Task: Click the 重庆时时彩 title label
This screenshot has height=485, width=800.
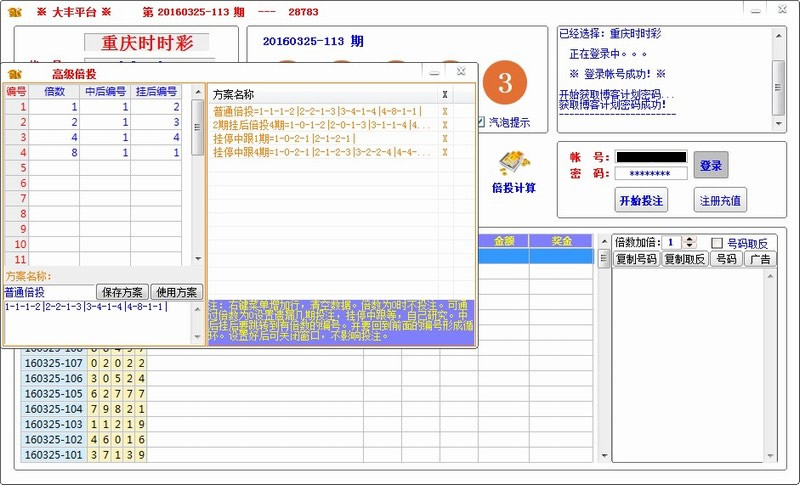Action: pyautogui.click(x=147, y=43)
